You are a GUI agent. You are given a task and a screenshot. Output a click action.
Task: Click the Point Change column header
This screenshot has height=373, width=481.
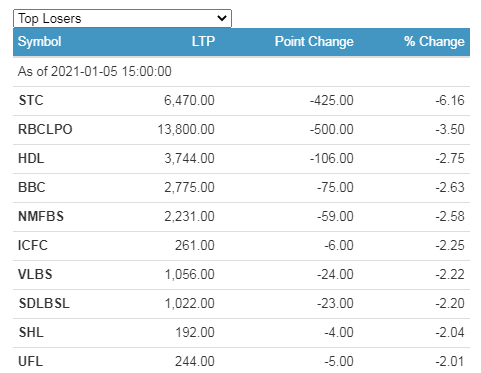click(314, 42)
